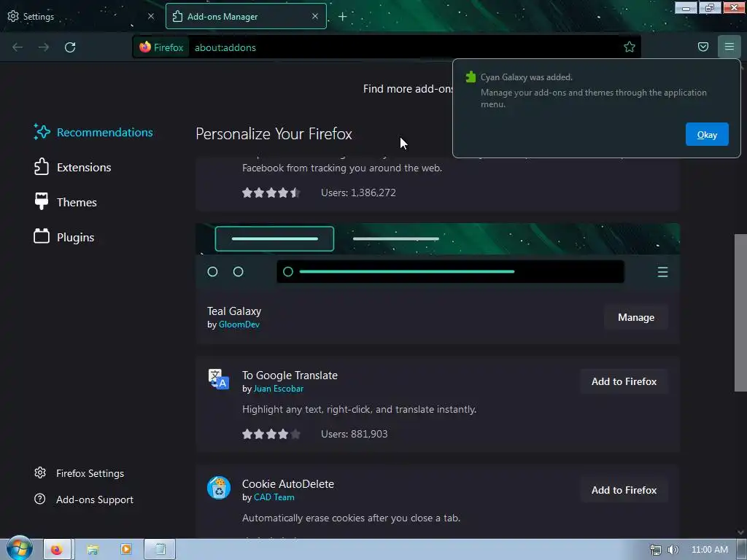Click the notepad taskbar icon
Viewport: 747px width, 560px height.
[160, 550]
